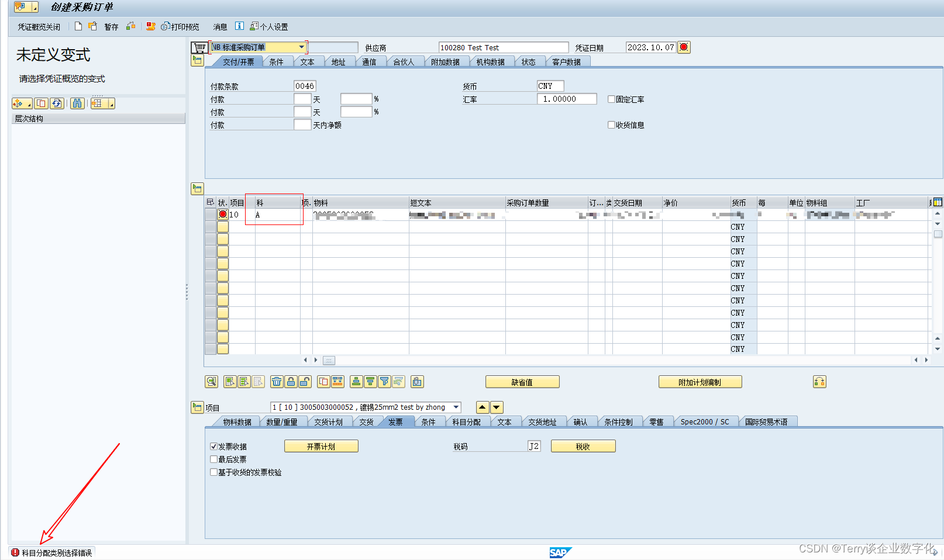Screen dimensions: 944x560
Task: Switch to the 科目分配 tab
Action: [467, 421]
